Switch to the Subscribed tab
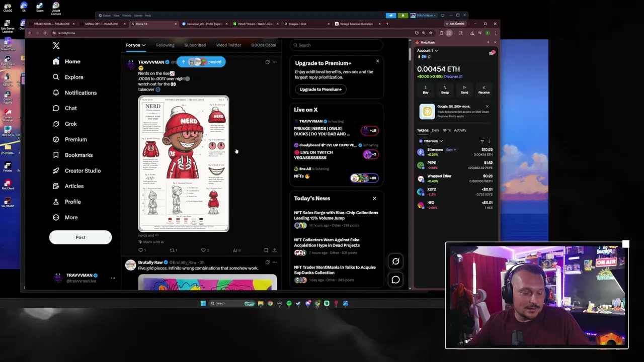Viewport: 644px width, 362px height. tap(195, 45)
